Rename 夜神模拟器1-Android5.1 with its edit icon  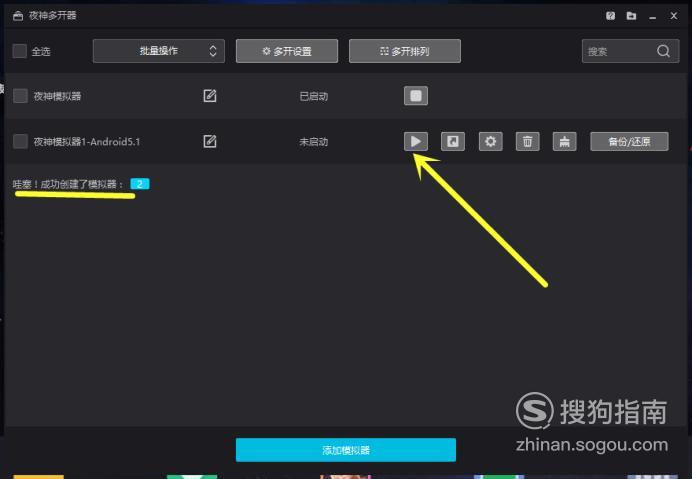point(210,141)
